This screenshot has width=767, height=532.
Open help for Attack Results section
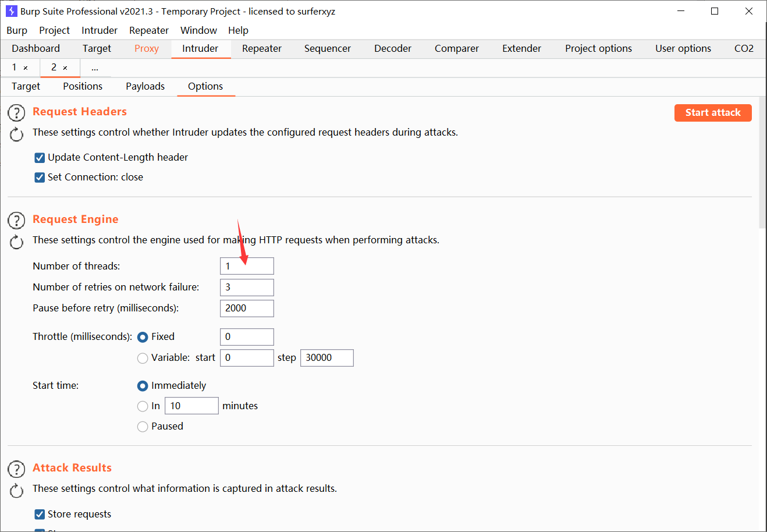point(16,469)
